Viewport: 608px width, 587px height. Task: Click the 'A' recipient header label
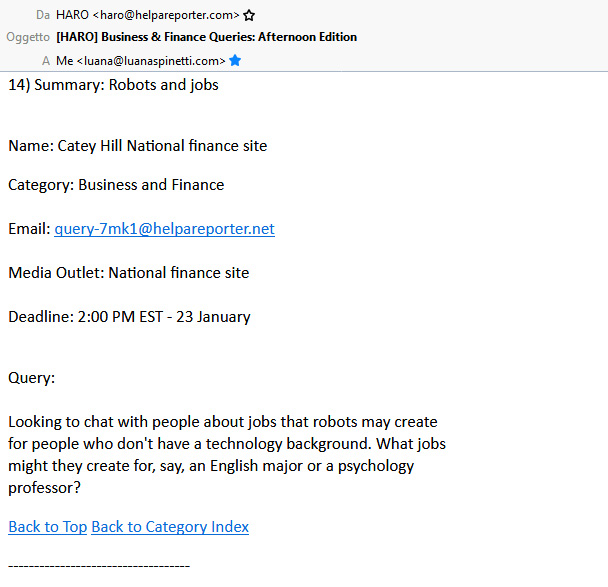[x=46, y=60]
